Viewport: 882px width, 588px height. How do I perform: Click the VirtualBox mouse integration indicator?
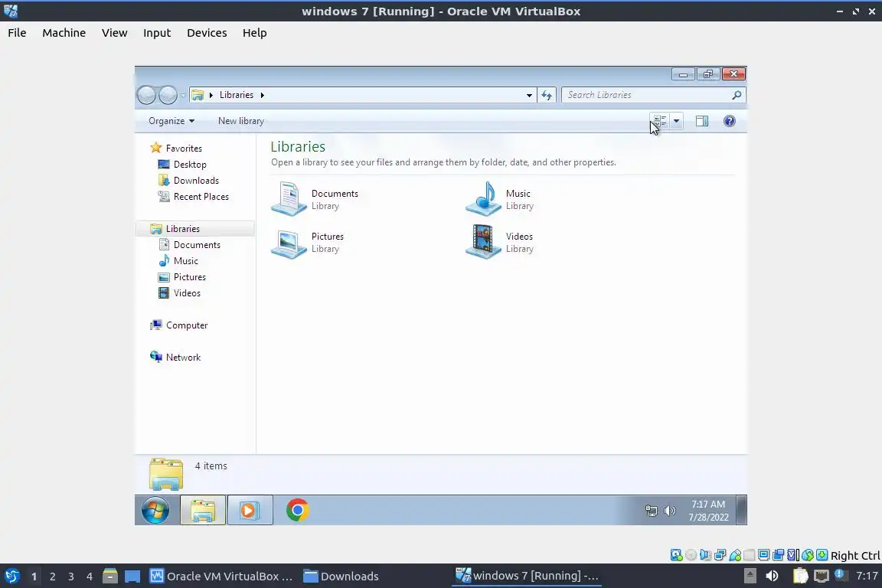coord(808,555)
